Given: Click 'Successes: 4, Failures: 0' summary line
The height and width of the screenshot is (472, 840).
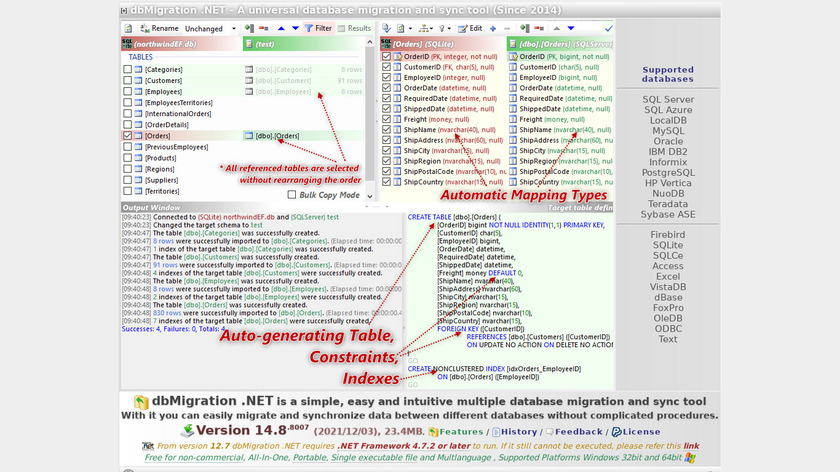Looking at the screenshot, I should (x=173, y=329).
